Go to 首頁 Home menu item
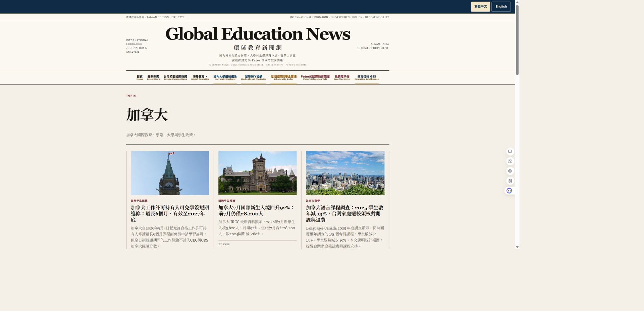 point(140,77)
